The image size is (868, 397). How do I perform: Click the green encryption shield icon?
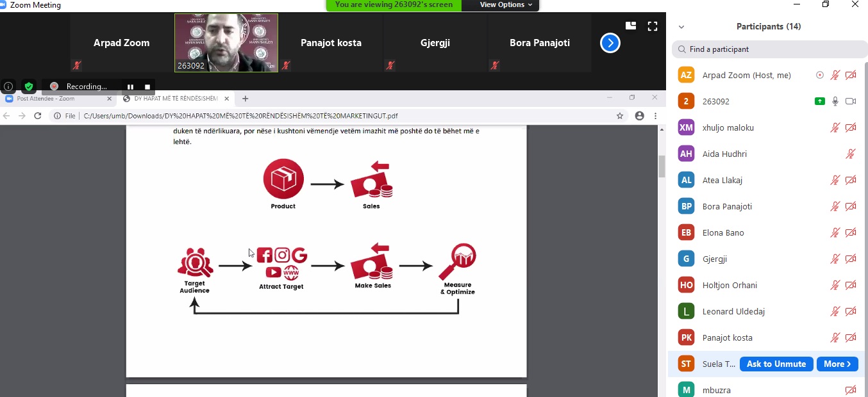[x=29, y=86]
